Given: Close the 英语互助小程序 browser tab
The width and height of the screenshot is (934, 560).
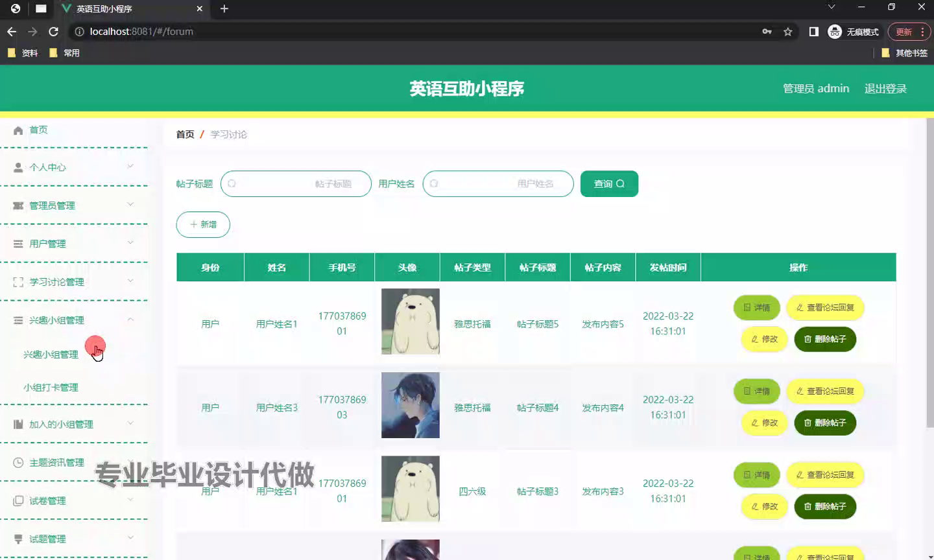Looking at the screenshot, I should click(199, 8).
